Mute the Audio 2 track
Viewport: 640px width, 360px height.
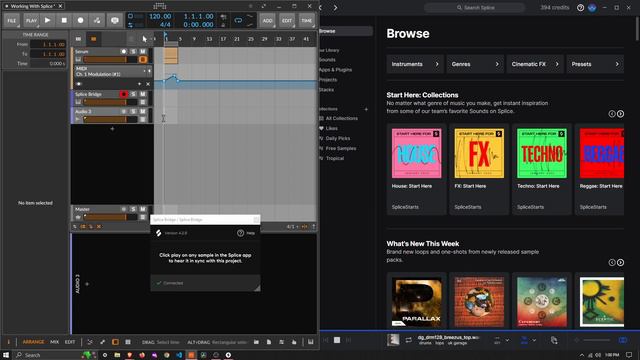(x=142, y=111)
